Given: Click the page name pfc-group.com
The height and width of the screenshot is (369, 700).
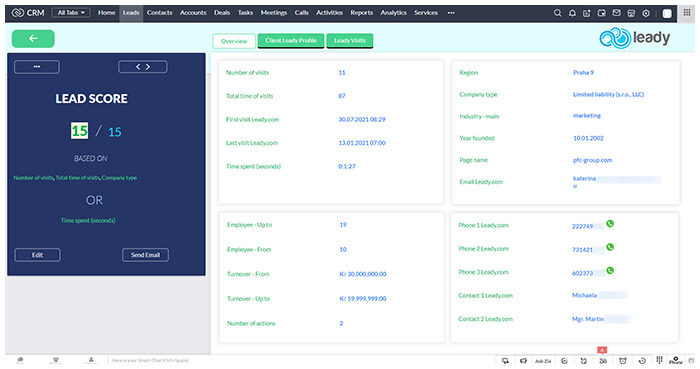Looking at the screenshot, I should 592,160.
